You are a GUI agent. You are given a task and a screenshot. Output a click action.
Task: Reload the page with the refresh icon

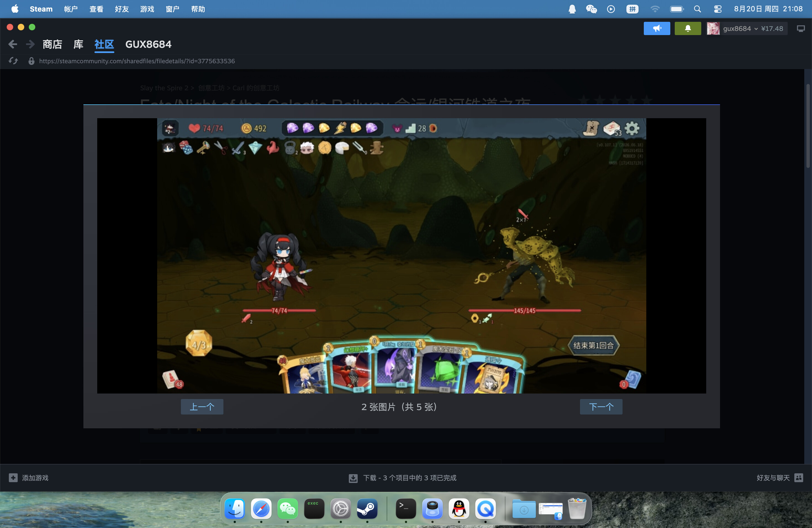click(13, 61)
